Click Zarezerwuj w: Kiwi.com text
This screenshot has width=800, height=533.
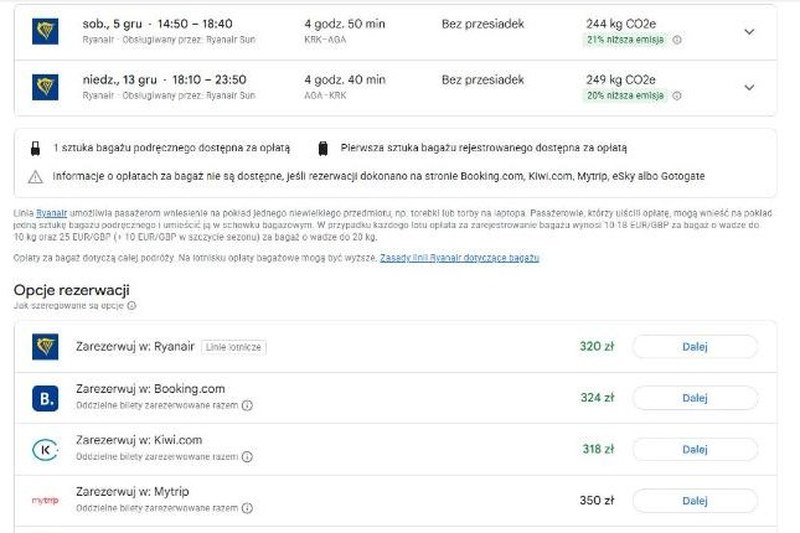[x=139, y=440]
